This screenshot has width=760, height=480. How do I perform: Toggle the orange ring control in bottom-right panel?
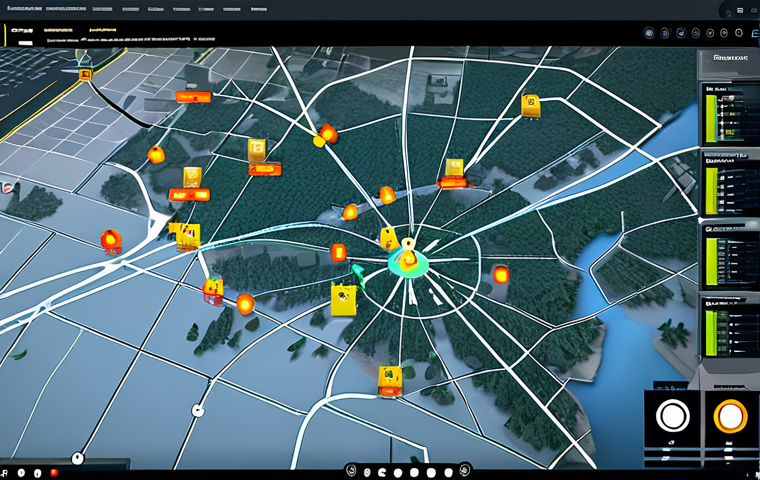point(730,414)
